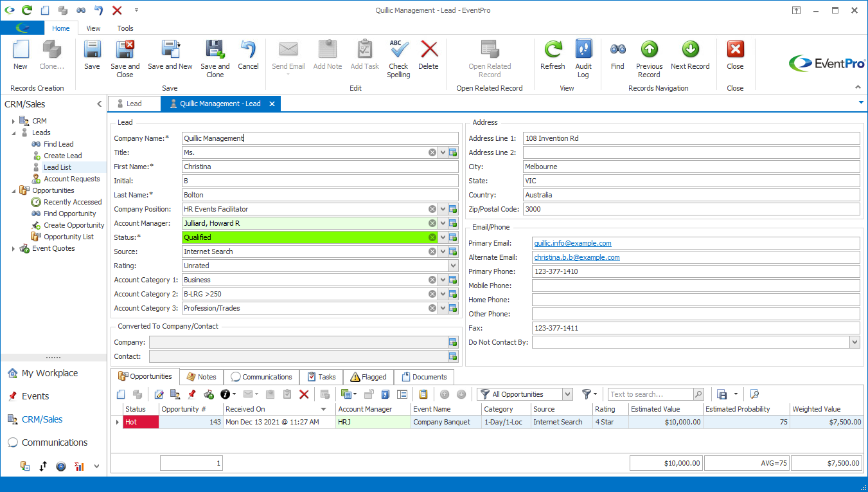Click the quillic.info@example.com email link

[x=572, y=243]
